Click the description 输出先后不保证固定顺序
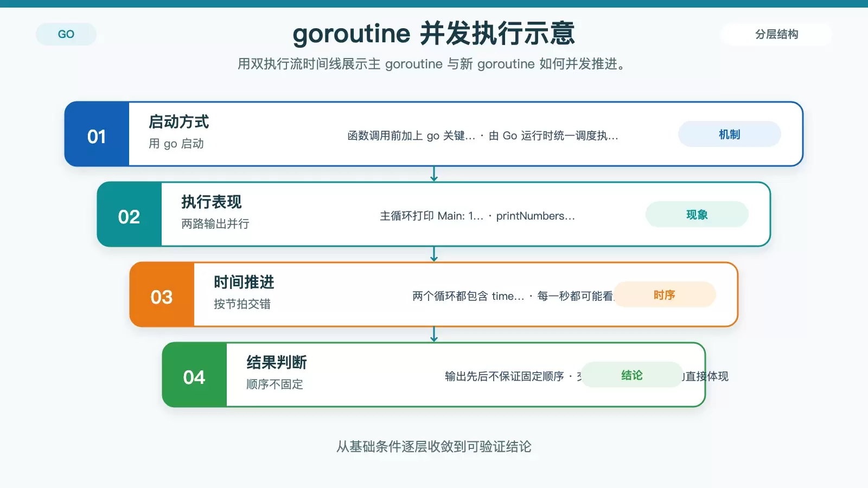This screenshot has height=488, width=868. tap(505, 376)
